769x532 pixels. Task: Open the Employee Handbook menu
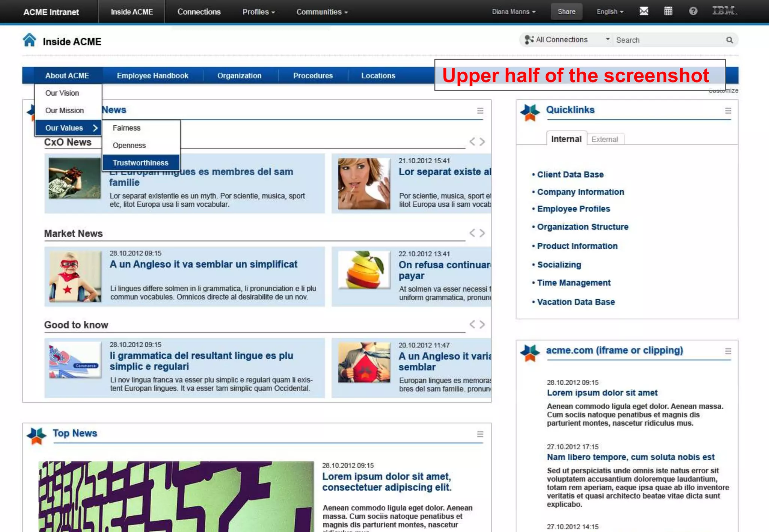click(152, 75)
